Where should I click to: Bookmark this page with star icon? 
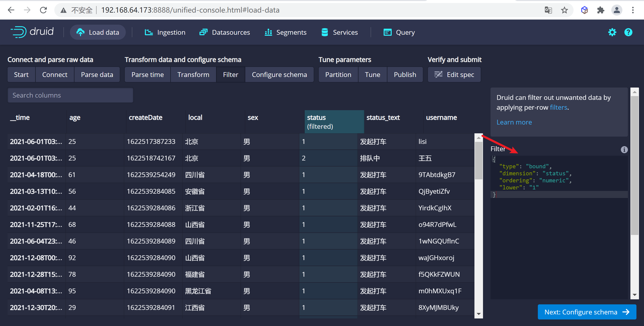(564, 10)
